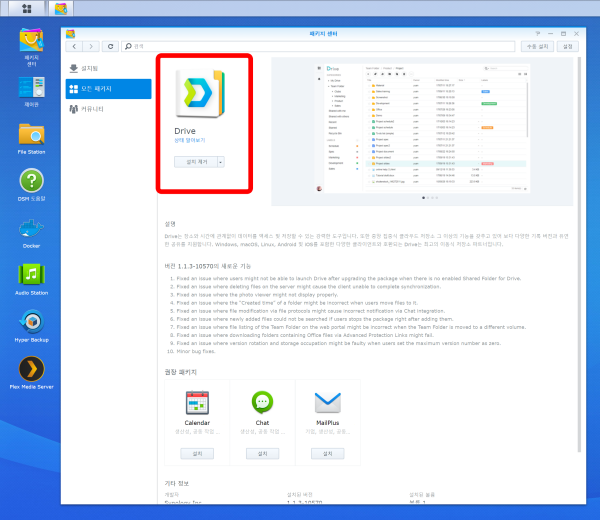Screen dimensions: 600x520
Task: Select first screenshot carousel dot
Action: coord(423,198)
